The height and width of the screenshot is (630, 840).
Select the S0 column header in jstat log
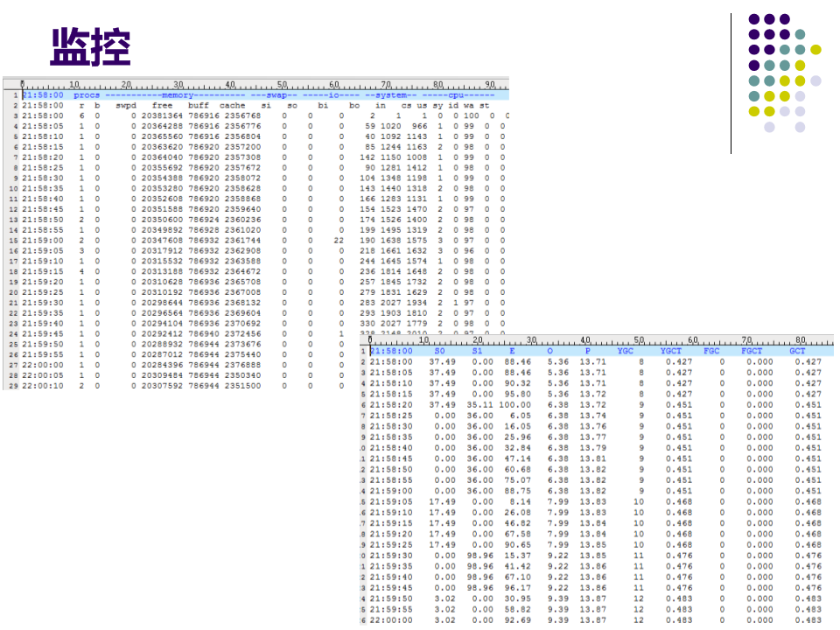pos(440,351)
